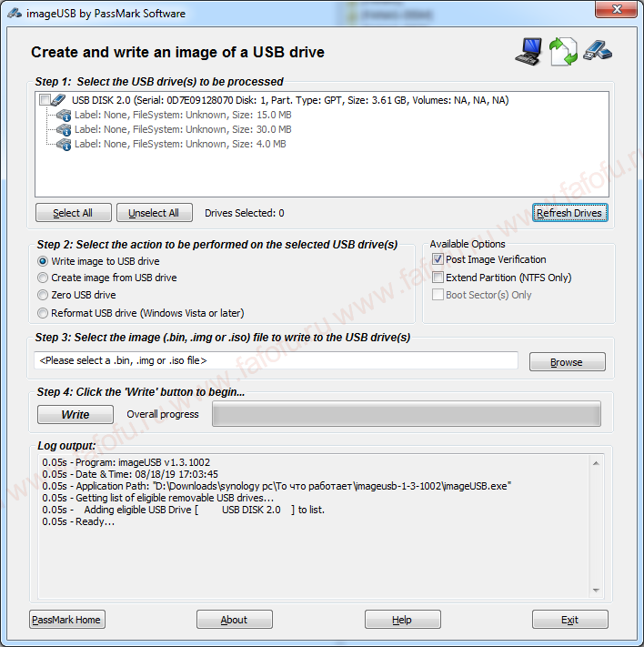Check the USB DISK 2.0 drive checkbox

click(45, 100)
